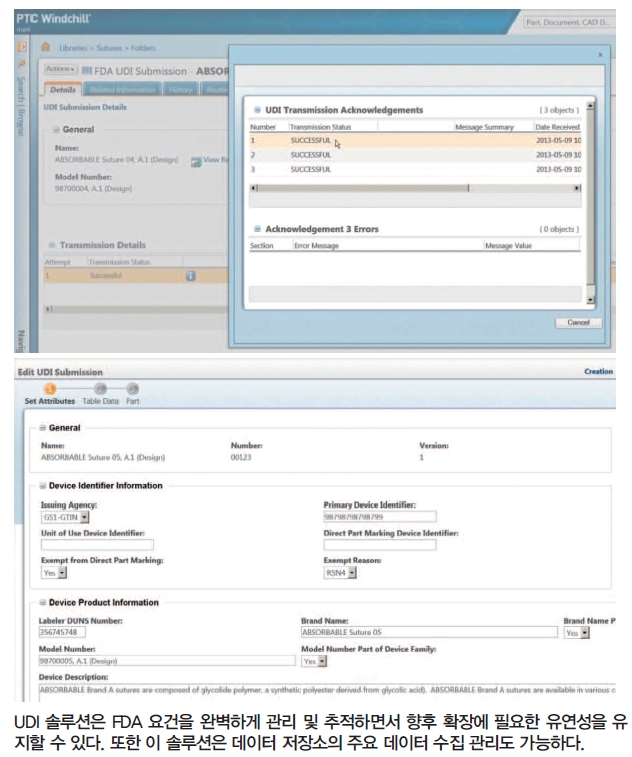Collapse Device Identifier Information section

[42, 486]
